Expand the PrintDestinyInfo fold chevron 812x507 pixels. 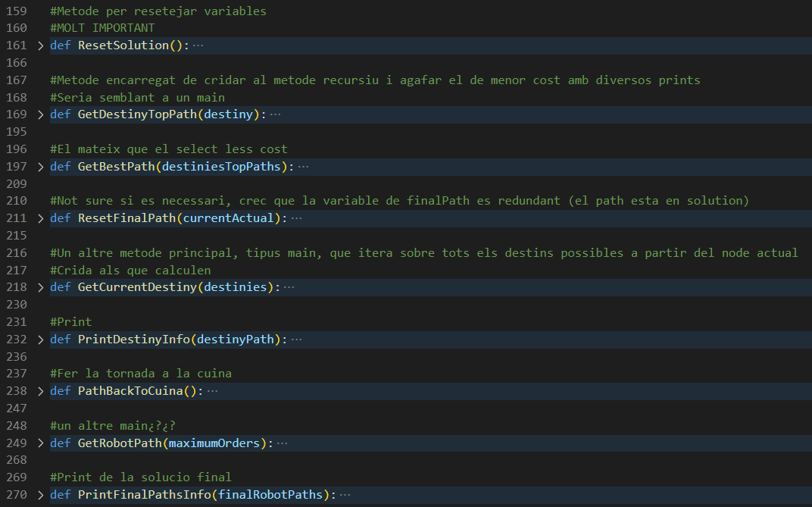coord(41,340)
